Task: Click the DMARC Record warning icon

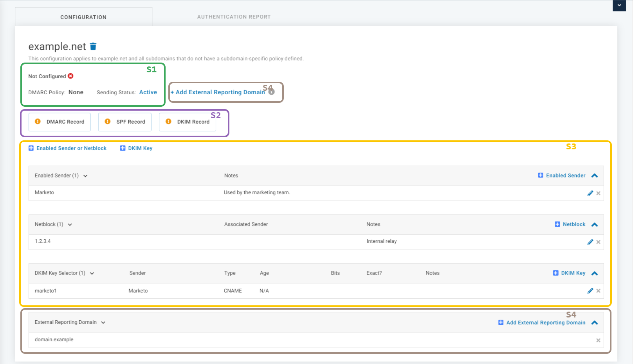Action: pyautogui.click(x=38, y=122)
